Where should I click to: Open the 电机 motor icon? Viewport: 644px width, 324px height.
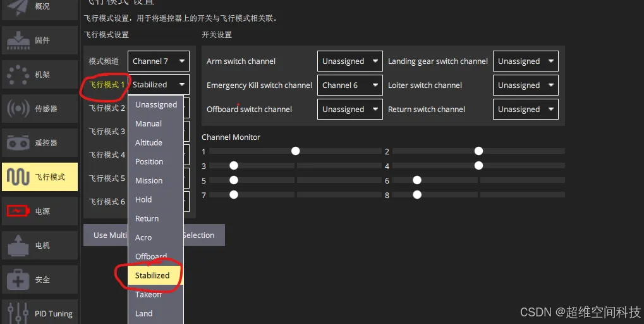point(18,245)
